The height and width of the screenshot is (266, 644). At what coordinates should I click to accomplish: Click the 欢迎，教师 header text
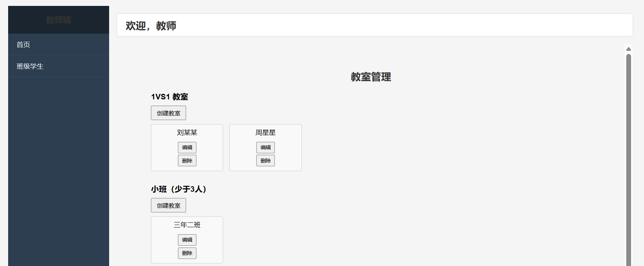point(151,25)
